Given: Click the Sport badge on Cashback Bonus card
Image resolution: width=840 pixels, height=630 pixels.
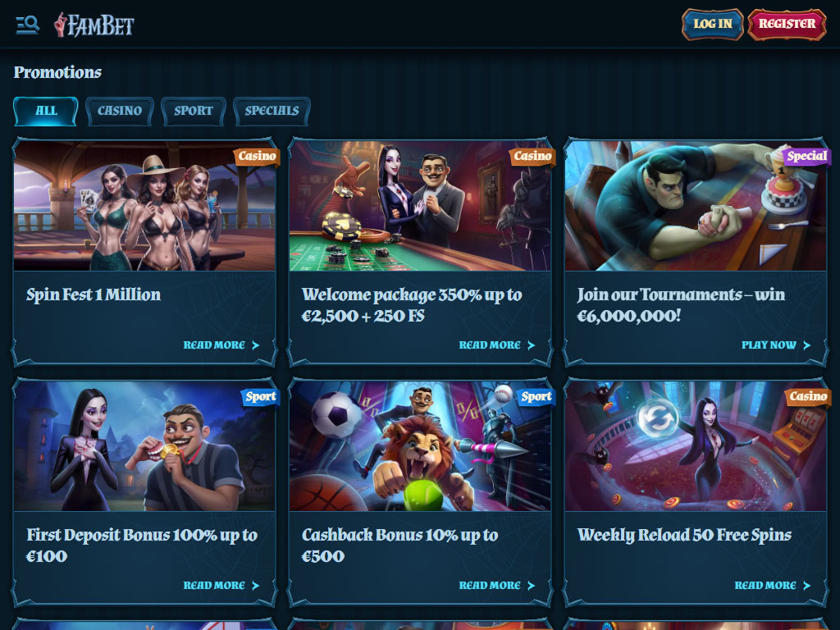Looking at the screenshot, I should (536, 396).
